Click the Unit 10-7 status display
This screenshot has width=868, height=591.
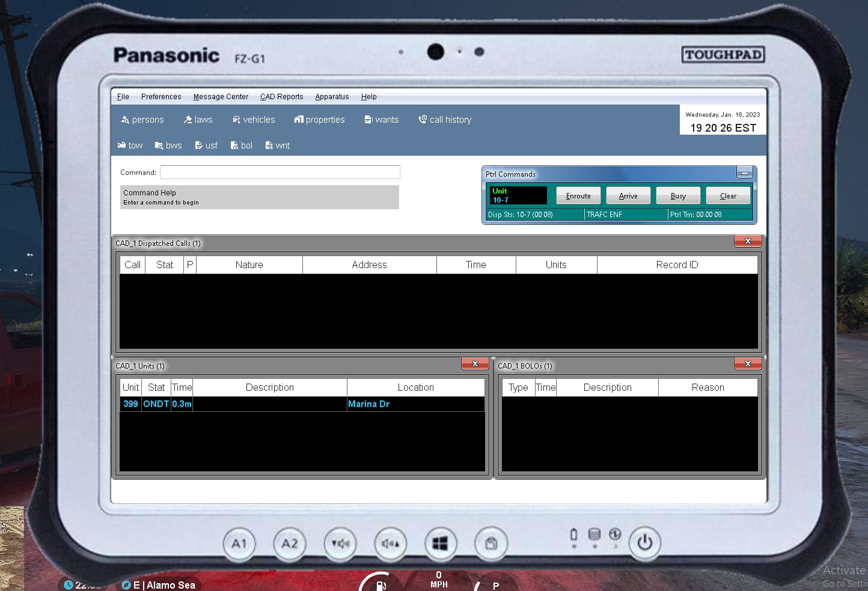click(x=518, y=195)
